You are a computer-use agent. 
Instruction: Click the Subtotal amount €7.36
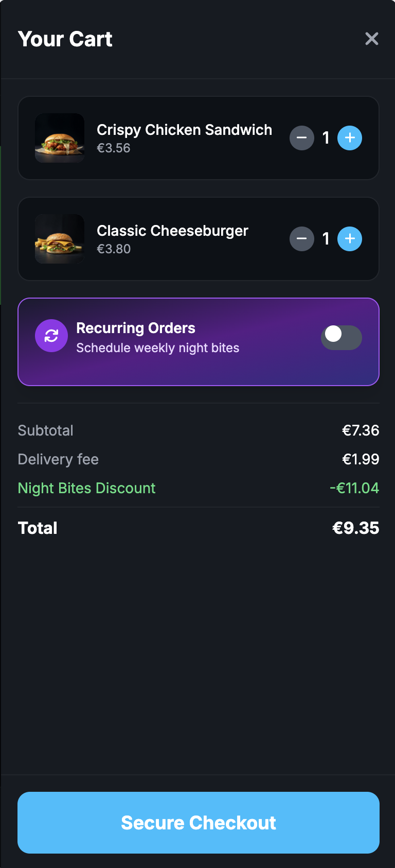point(361,430)
